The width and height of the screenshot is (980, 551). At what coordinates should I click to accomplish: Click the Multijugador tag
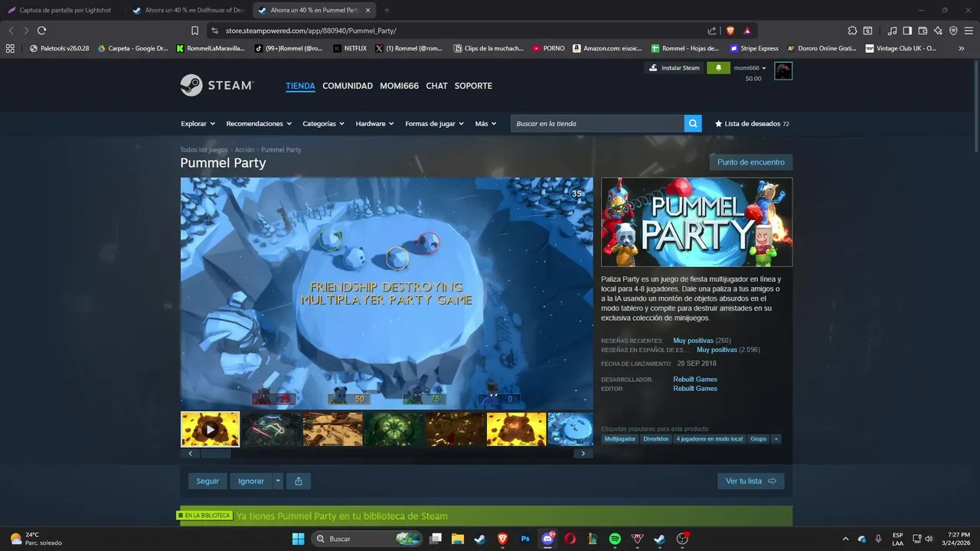[620, 439]
